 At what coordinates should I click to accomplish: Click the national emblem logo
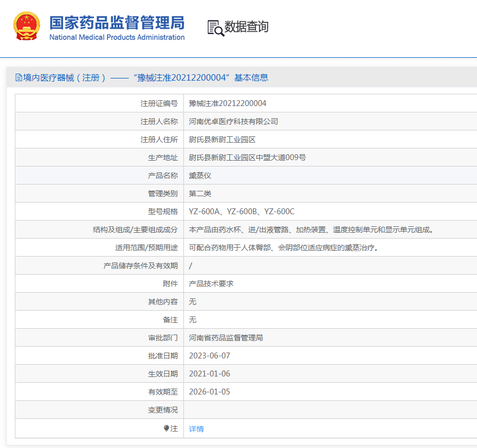(27, 26)
